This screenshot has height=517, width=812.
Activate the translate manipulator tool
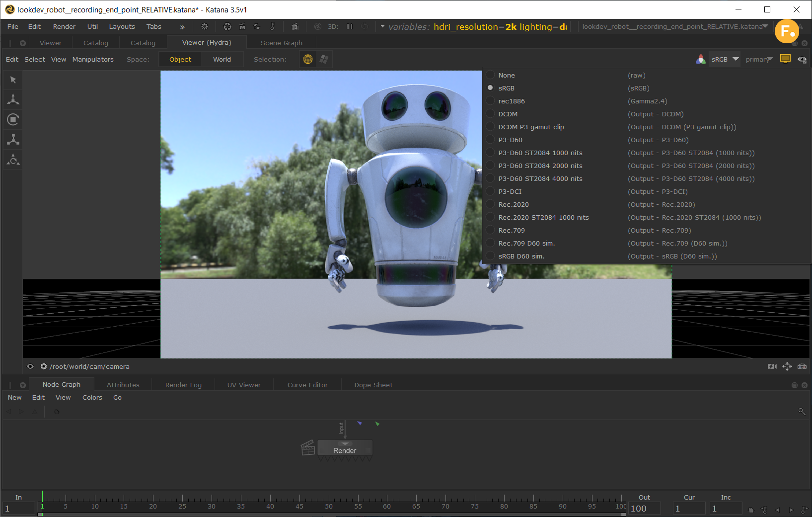click(13, 99)
